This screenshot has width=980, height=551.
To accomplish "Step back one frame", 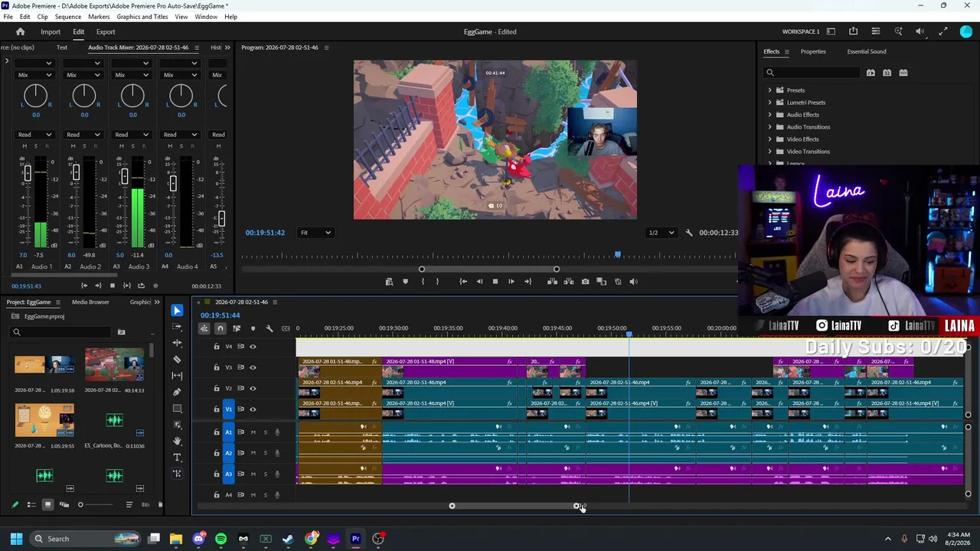I will pos(479,282).
